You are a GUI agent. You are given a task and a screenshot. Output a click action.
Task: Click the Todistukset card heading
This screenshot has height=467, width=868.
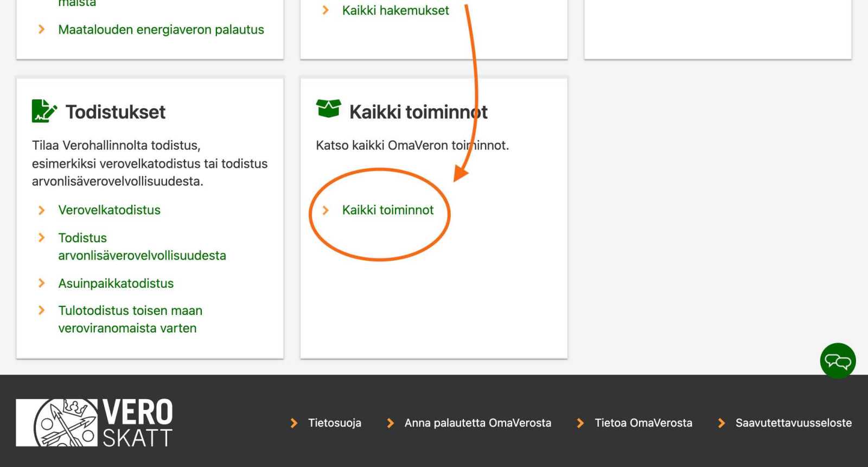pyautogui.click(x=115, y=112)
